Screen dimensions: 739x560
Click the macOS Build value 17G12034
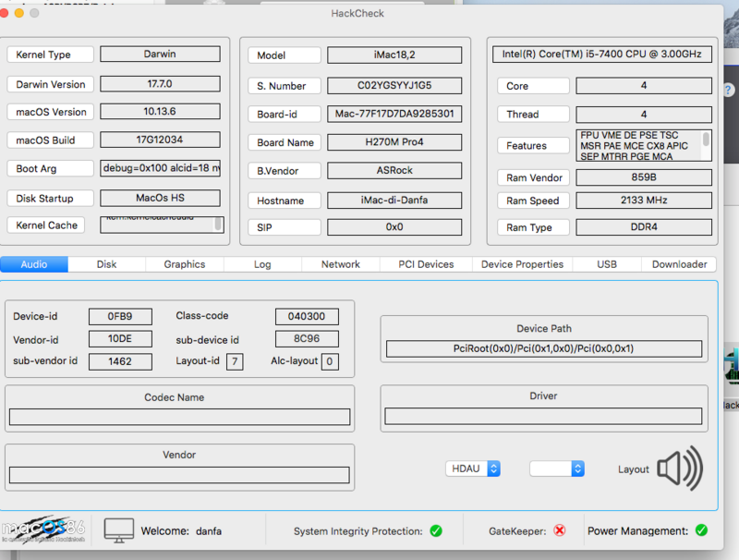pos(160,140)
